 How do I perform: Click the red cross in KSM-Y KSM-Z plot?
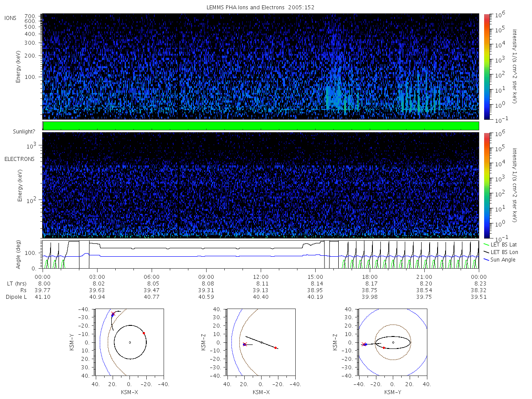point(364,344)
